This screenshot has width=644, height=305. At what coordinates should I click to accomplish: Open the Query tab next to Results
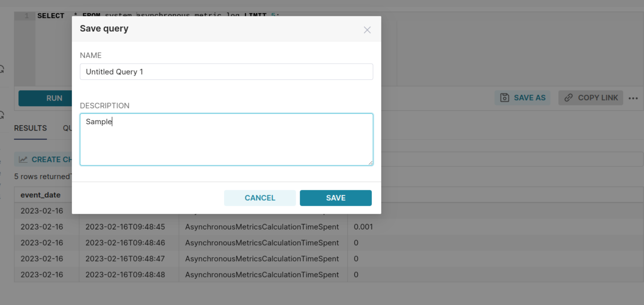click(x=69, y=128)
